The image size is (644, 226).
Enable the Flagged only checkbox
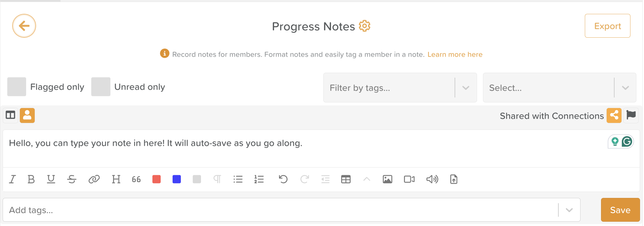(17, 87)
